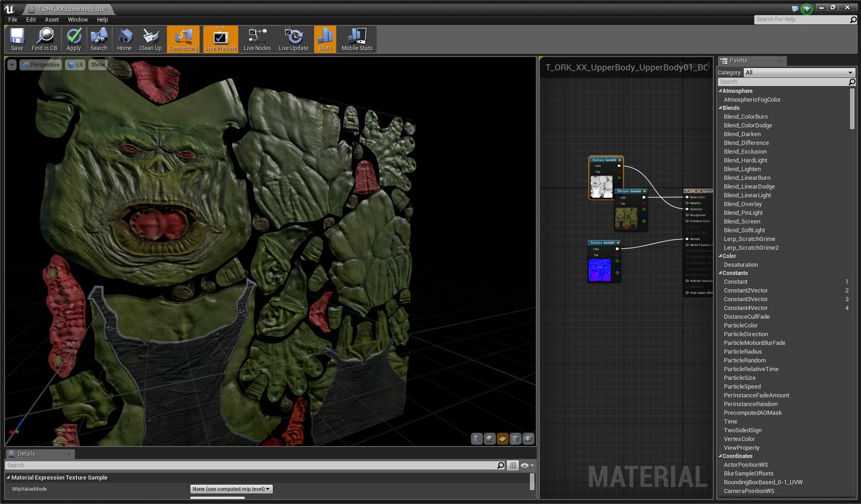
Task: Save the material with the Save icon
Action: click(17, 39)
